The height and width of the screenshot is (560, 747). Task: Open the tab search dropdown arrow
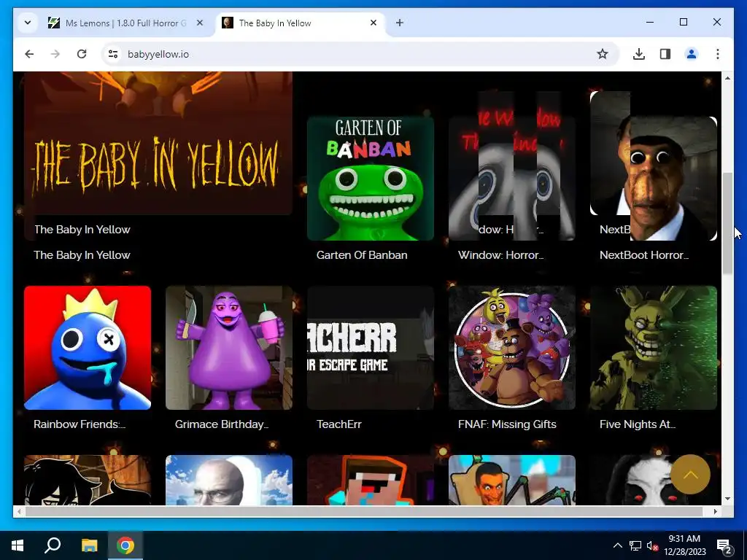pyautogui.click(x=28, y=23)
